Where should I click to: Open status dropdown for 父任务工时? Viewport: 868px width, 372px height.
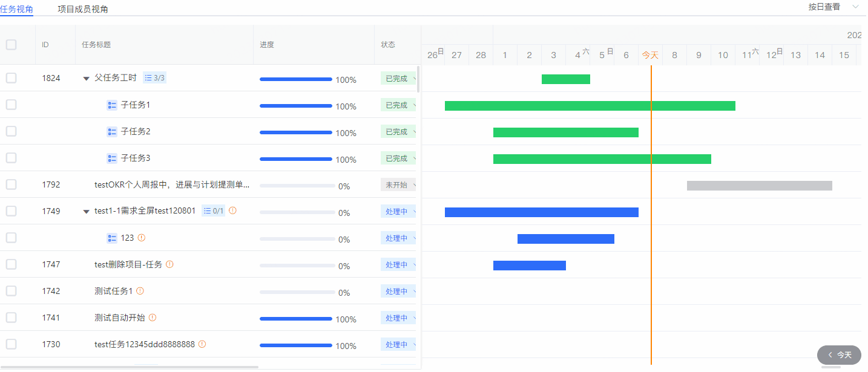pyautogui.click(x=398, y=79)
